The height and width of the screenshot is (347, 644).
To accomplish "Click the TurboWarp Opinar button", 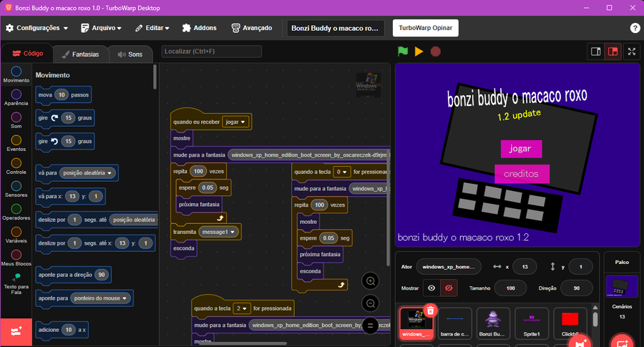I will tap(426, 28).
